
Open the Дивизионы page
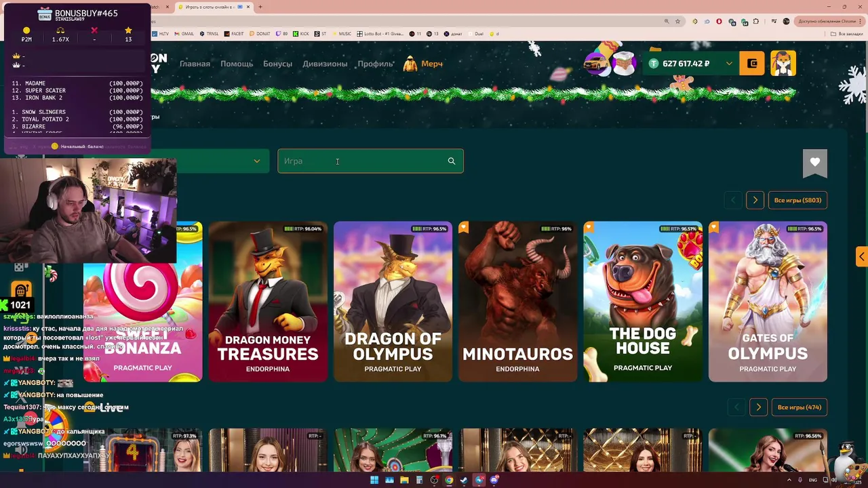325,64
